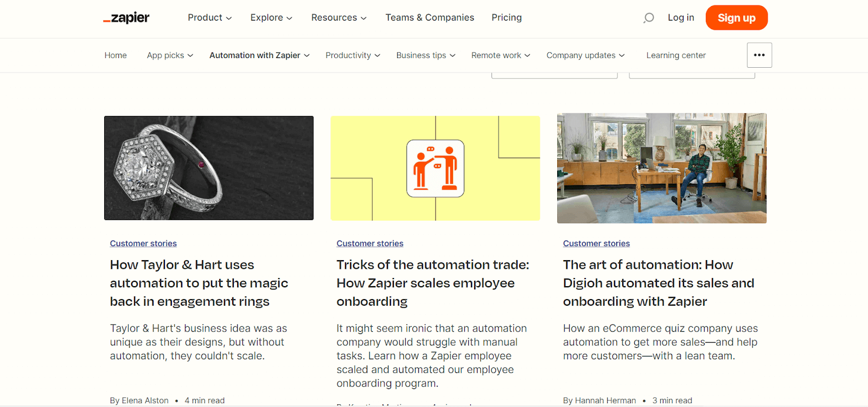
Task: Open Customer stories tag above Taylor & Hart
Action: coord(143,244)
